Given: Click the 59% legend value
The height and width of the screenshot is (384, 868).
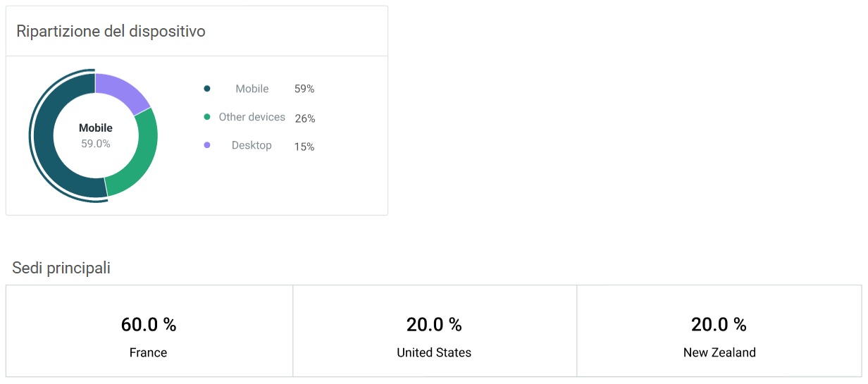Looking at the screenshot, I should pyautogui.click(x=304, y=89).
